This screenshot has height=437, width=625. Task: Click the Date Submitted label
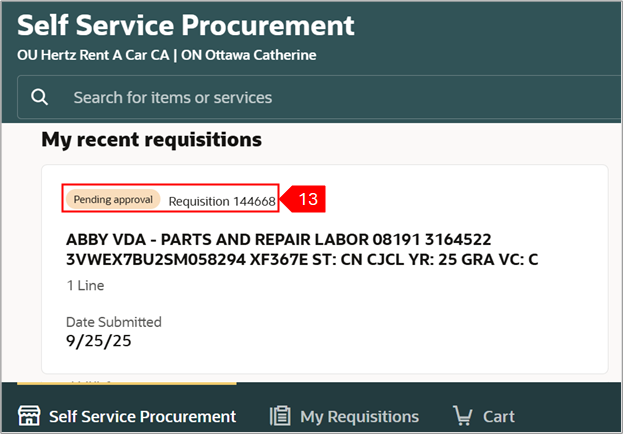click(113, 322)
